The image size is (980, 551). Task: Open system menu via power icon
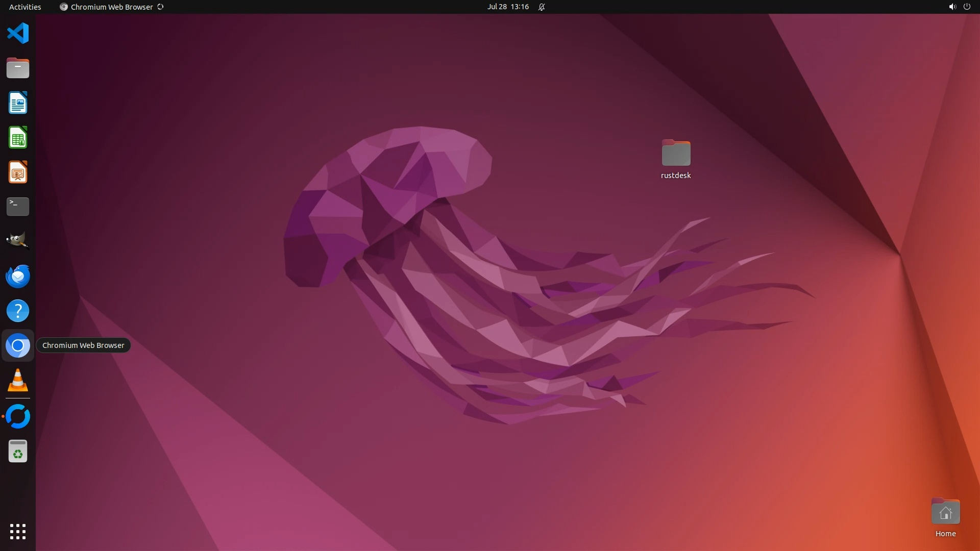[966, 7]
